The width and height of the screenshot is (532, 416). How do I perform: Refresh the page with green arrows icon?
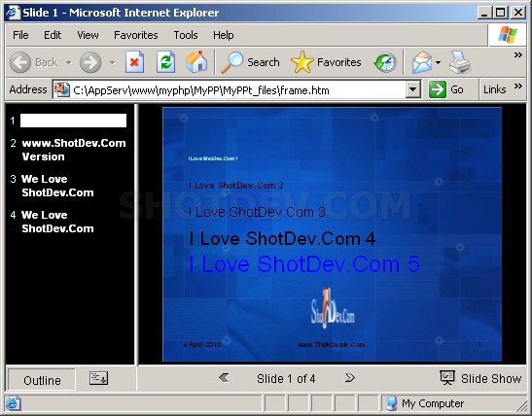(x=165, y=62)
